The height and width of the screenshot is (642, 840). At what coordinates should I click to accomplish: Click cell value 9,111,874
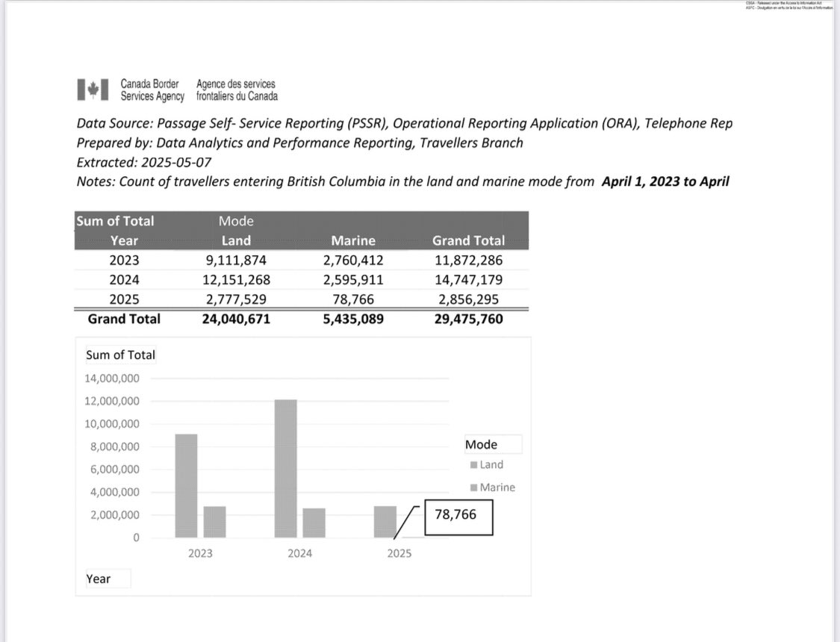point(236,261)
